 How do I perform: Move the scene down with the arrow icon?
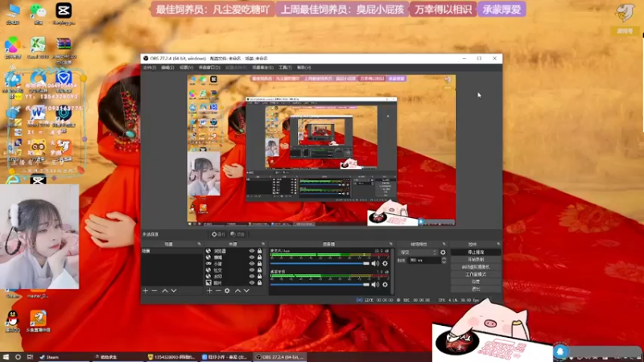click(x=174, y=290)
